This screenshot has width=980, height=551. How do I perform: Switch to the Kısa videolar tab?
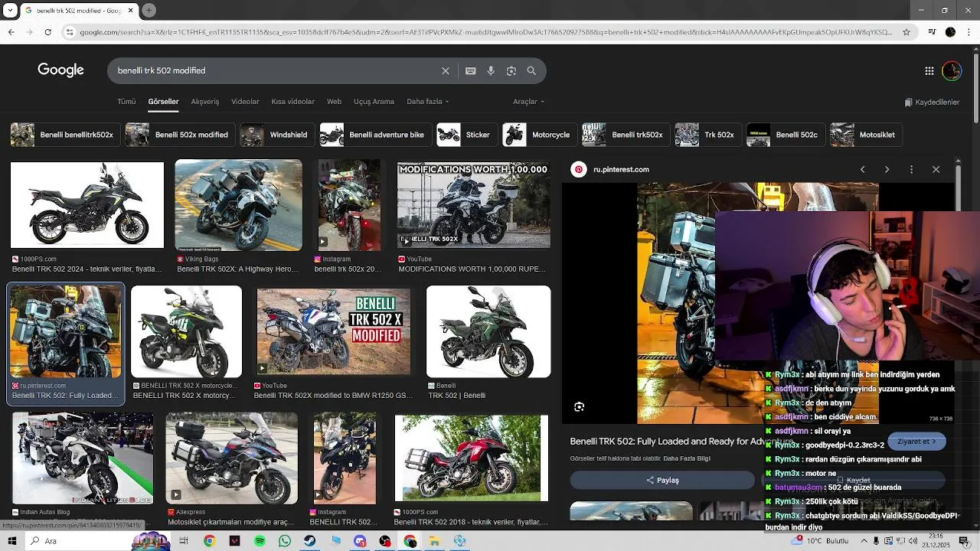292,101
